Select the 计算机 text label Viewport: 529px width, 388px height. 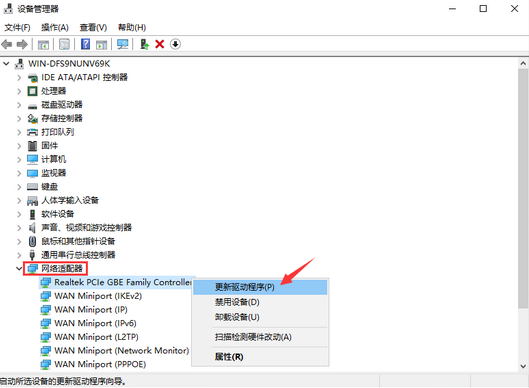[54, 159]
